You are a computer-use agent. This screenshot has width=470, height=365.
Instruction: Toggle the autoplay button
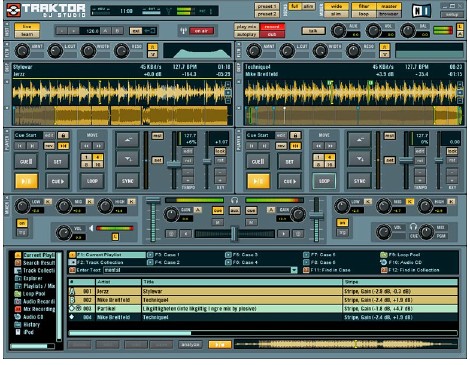246,34
